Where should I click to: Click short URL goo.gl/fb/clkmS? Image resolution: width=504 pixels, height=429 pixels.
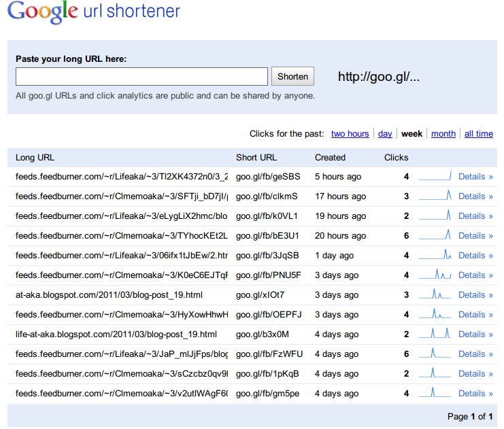coord(267,196)
